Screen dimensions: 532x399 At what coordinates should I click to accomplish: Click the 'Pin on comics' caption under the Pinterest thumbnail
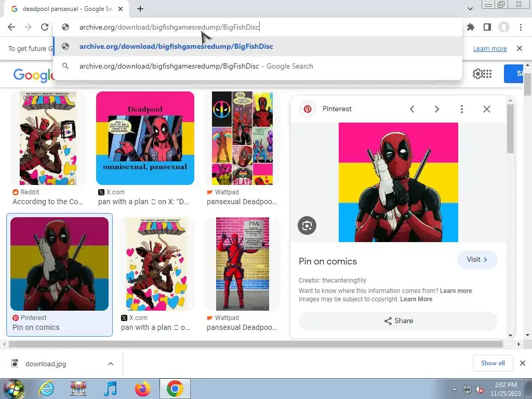coord(36,327)
